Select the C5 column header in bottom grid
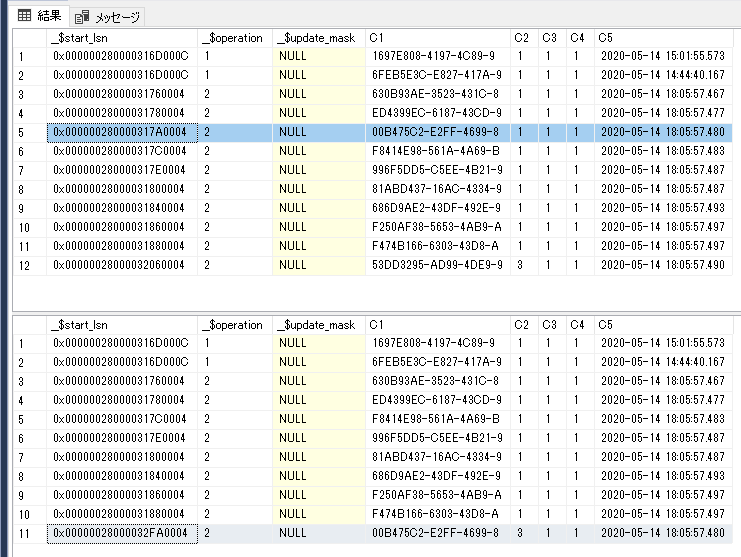 (x=663, y=325)
